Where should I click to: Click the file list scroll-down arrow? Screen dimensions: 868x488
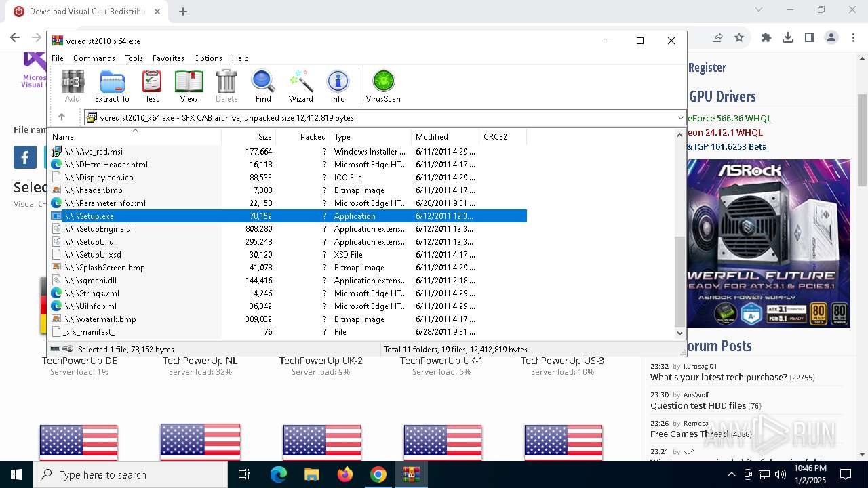[680, 333]
